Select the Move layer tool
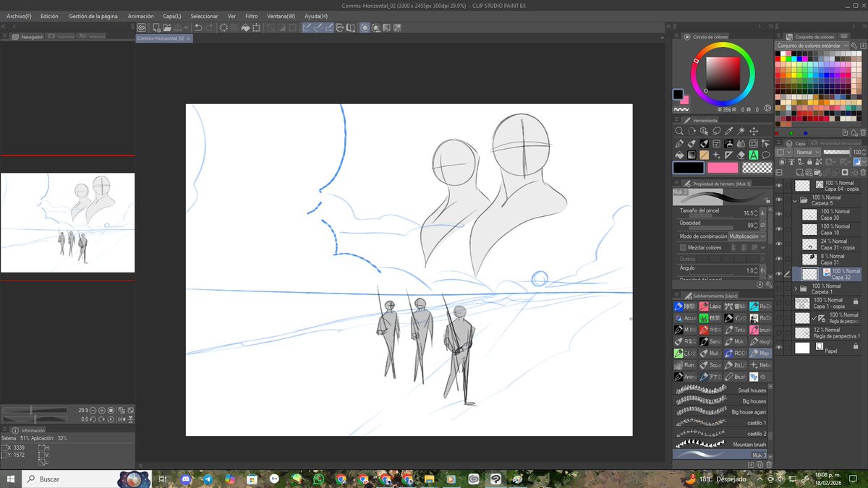Image resolution: width=868 pixels, height=488 pixels. coord(753,132)
